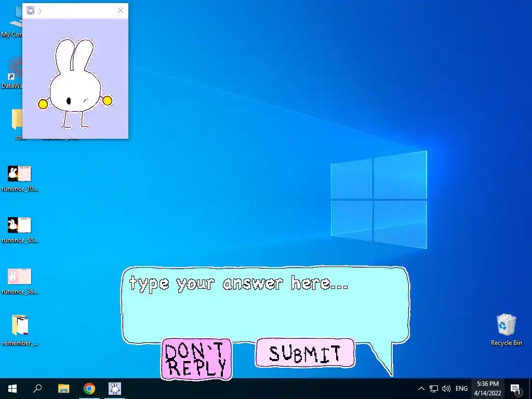Click the ENG language indicator
The width and height of the screenshot is (532, 399).
click(461, 389)
